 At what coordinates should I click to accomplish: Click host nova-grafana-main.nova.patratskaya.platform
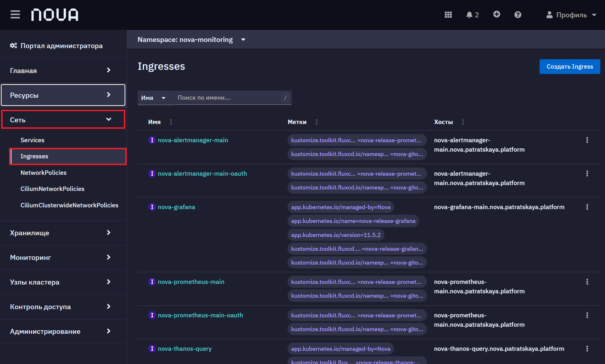[499, 207]
